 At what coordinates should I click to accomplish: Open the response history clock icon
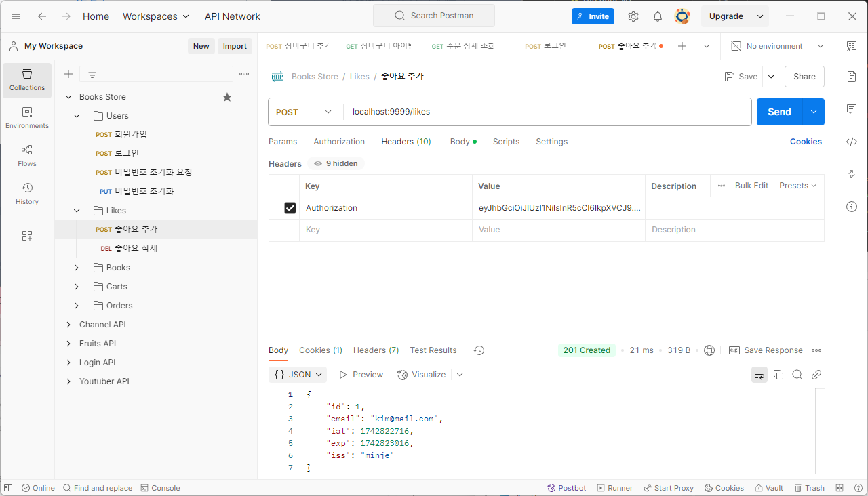pos(479,350)
